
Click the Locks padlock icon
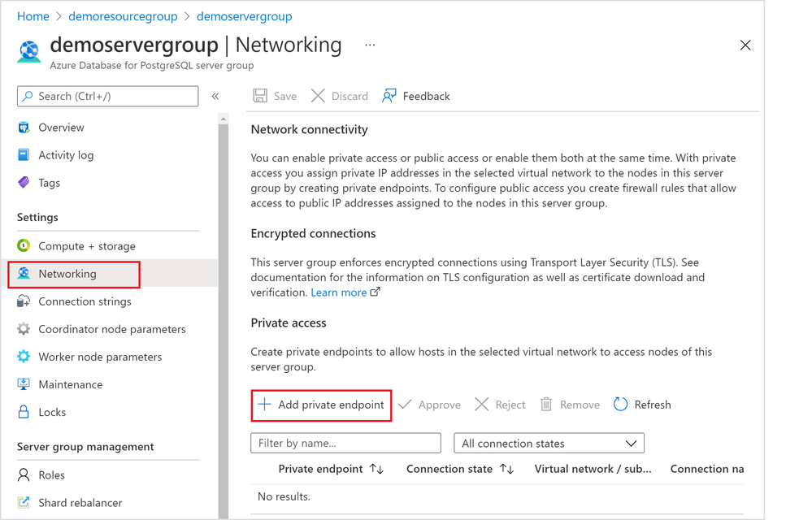pos(24,412)
